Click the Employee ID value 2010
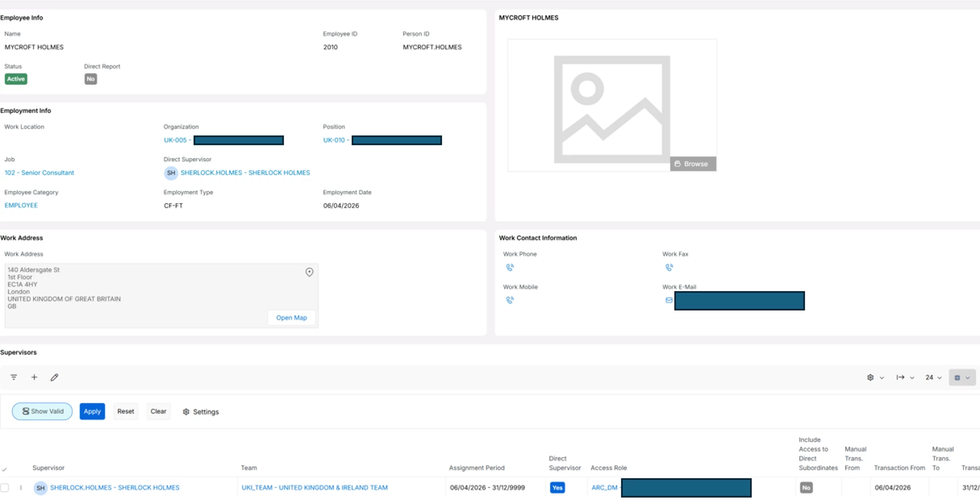 [x=330, y=47]
